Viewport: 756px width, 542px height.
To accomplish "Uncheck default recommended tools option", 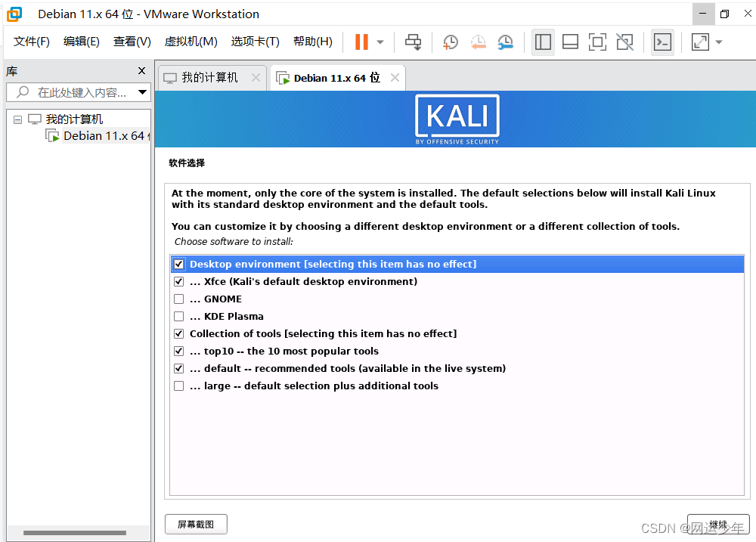I will 179,368.
